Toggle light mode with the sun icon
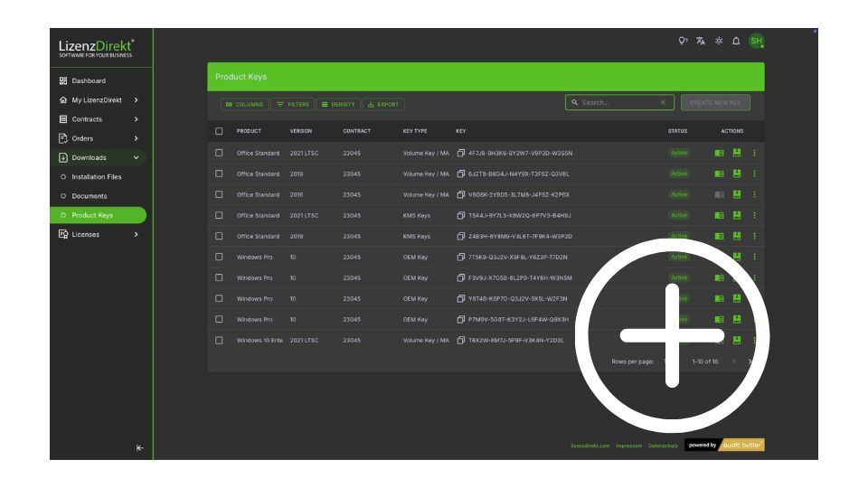The width and height of the screenshot is (868, 488). pyautogui.click(x=719, y=41)
